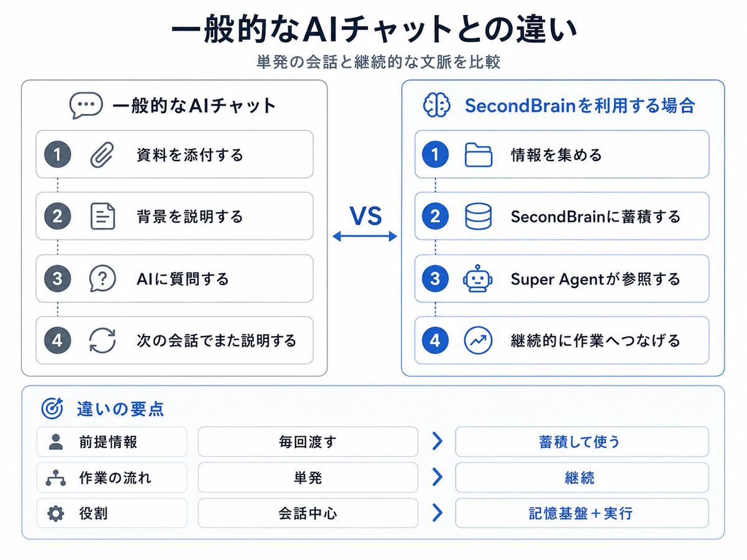Click the VS double-headed arrow
The height and width of the screenshot is (560, 747).
pos(365,236)
